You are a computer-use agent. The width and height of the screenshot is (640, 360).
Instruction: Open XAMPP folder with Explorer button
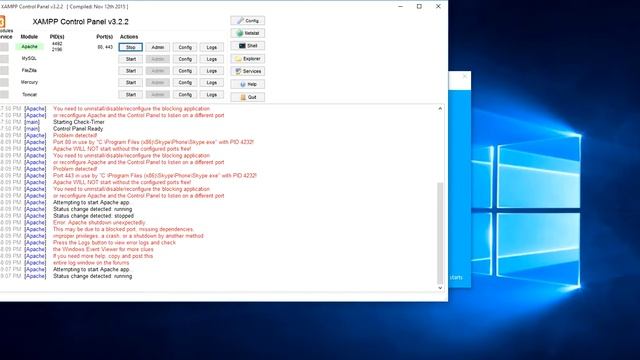click(247, 59)
